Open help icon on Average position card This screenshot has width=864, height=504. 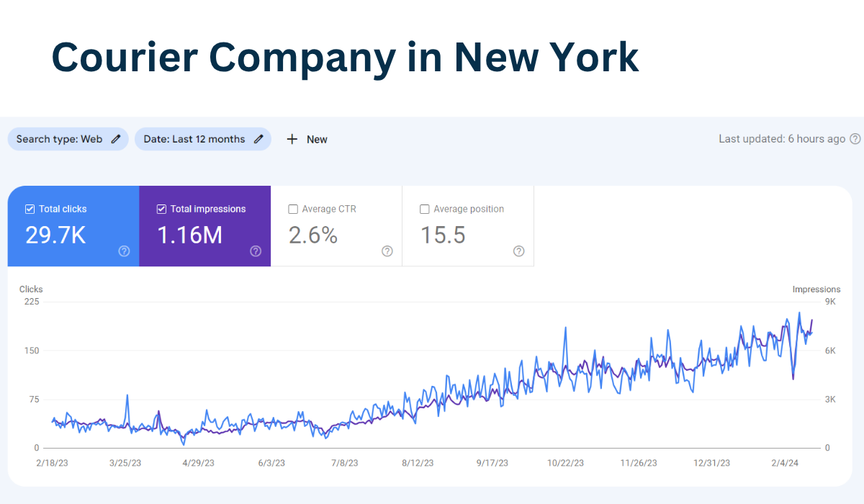[x=518, y=251]
